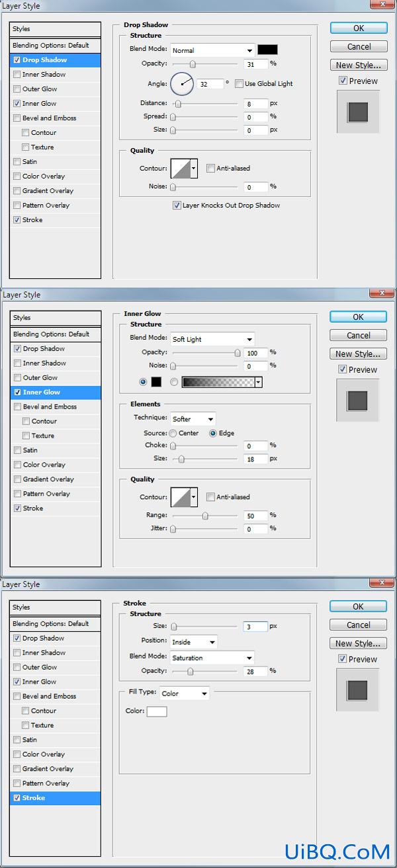397x868 pixels.
Task: Click Cancel in the Inner Glow dialog
Action: click(x=358, y=335)
